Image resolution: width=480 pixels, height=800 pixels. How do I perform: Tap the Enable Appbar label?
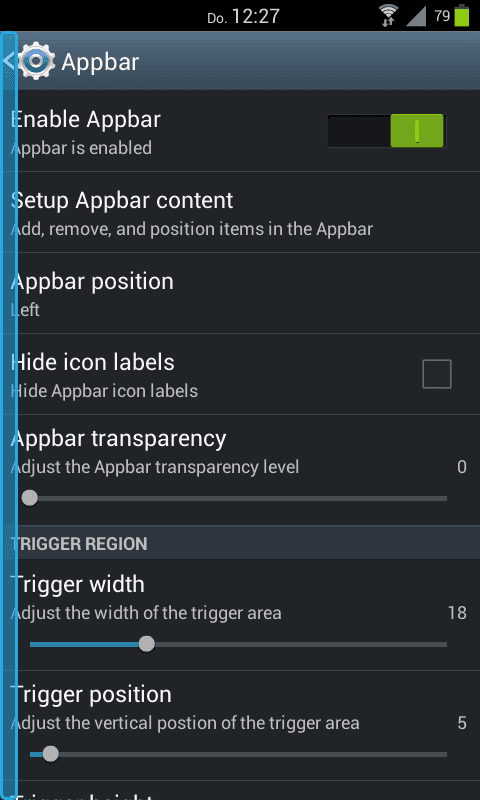(x=86, y=119)
